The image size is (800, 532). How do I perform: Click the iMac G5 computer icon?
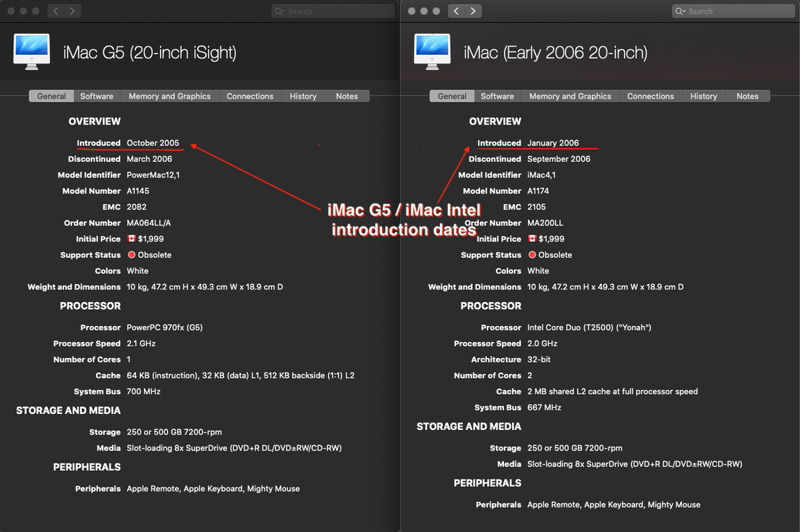[31, 52]
